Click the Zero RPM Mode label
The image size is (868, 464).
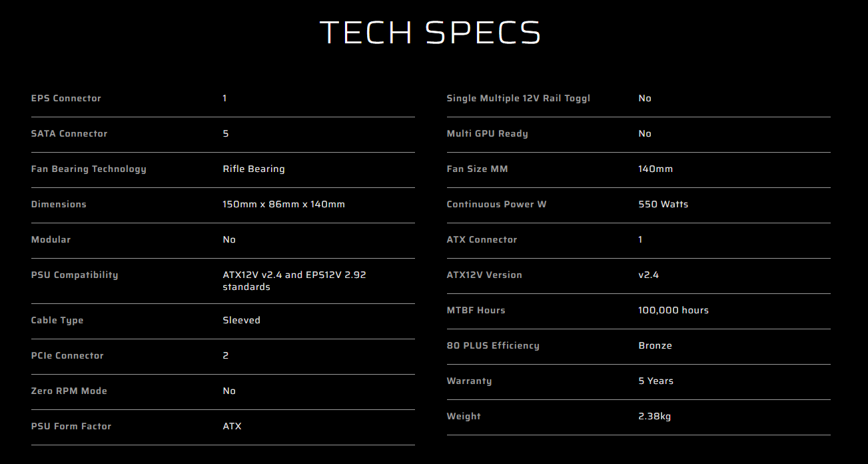tap(69, 391)
